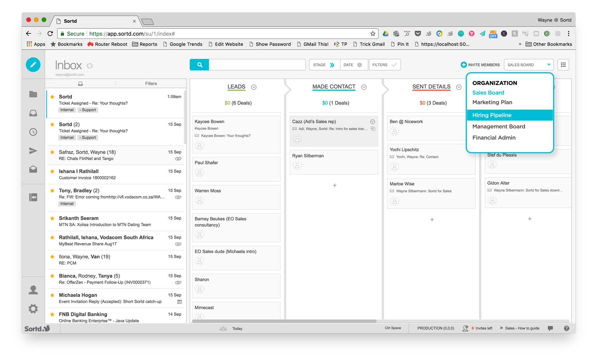597x364 pixels.
Task: Open the folder icon in left sidebar
Action: coord(33,94)
